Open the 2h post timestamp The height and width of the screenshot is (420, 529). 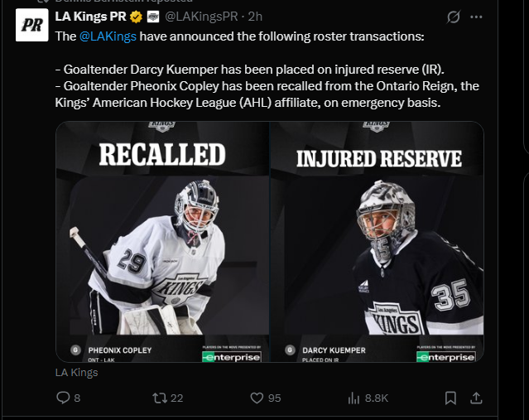(x=255, y=17)
